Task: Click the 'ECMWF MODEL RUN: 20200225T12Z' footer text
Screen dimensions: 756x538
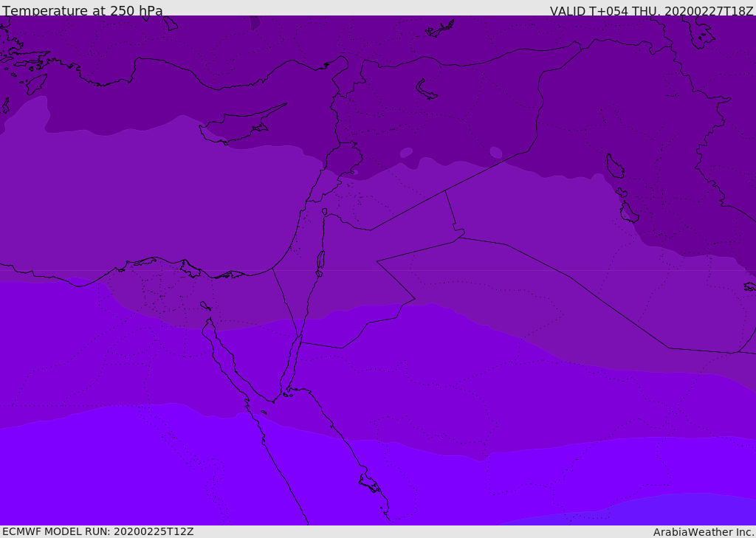Action: click(98, 531)
